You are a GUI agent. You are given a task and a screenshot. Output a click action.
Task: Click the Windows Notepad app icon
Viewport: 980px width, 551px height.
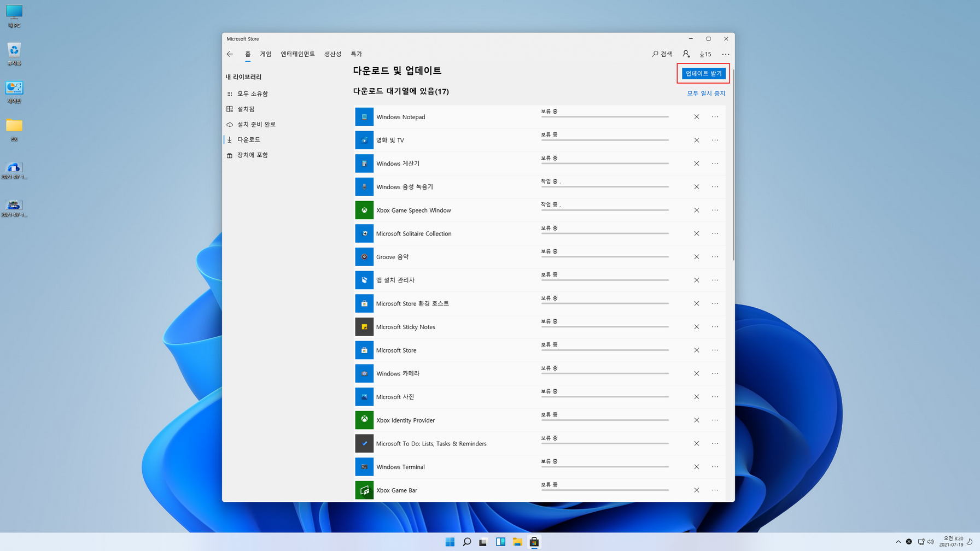364,117
